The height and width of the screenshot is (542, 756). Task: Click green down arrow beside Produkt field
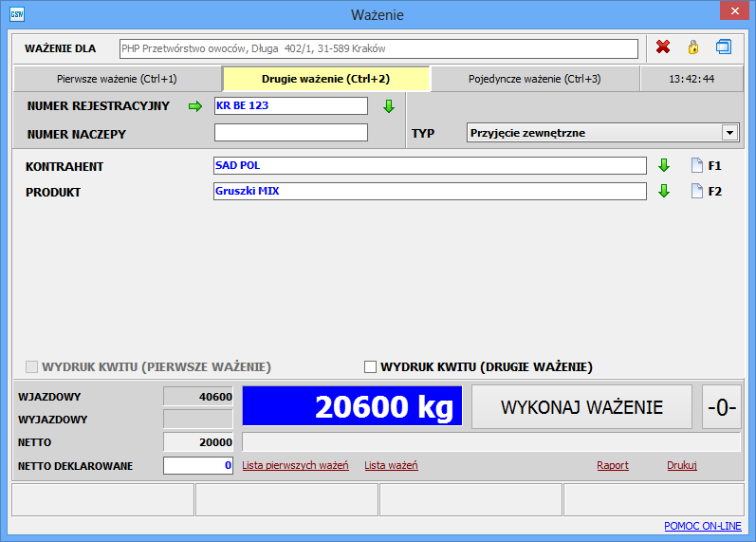(664, 192)
